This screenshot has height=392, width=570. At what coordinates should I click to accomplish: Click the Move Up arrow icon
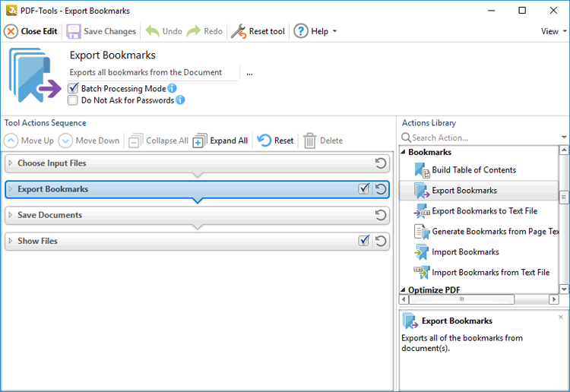point(11,141)
